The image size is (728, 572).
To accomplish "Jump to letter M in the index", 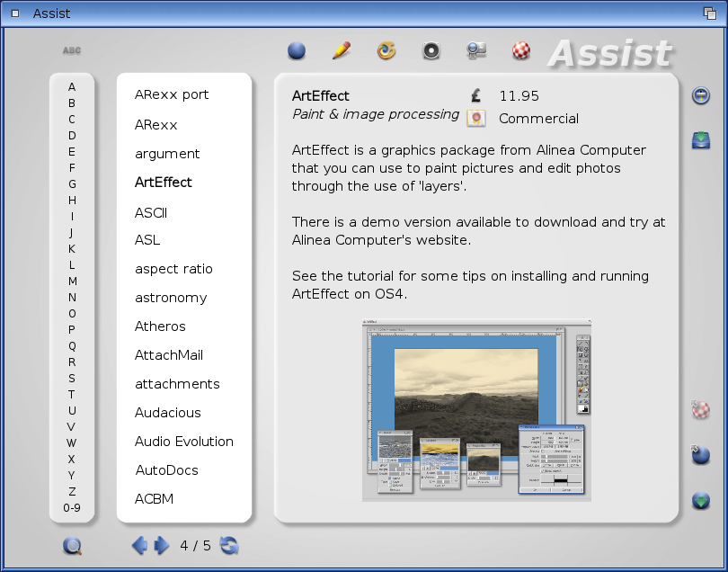I will (73, 282).
